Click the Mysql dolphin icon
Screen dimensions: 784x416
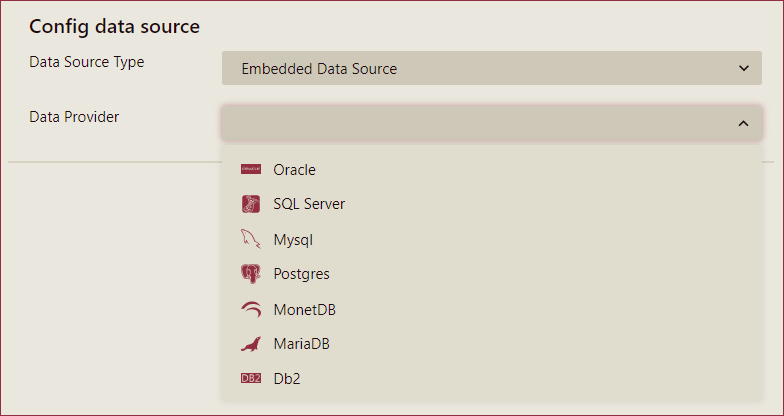click(251, 239)
